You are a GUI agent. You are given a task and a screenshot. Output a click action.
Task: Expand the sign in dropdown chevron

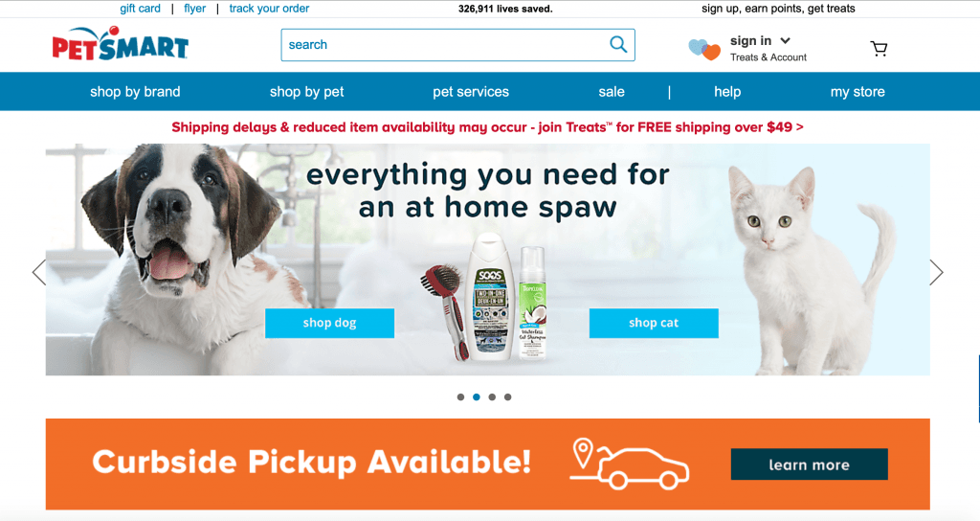[786, 40]
